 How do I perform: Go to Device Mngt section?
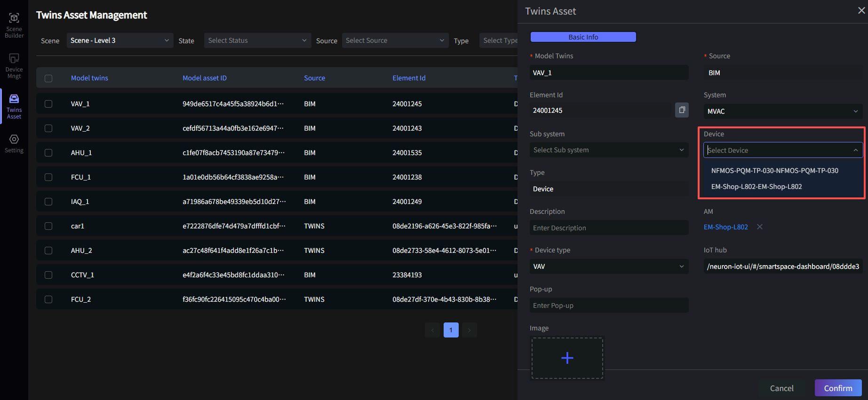[14, 65]
